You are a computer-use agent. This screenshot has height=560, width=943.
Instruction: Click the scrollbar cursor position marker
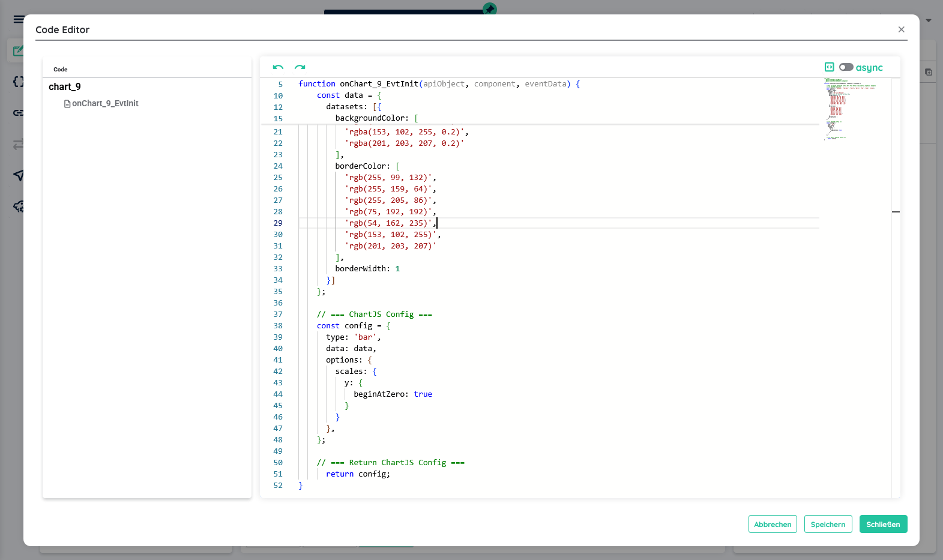pyautogui.click(x=896, y=212)
